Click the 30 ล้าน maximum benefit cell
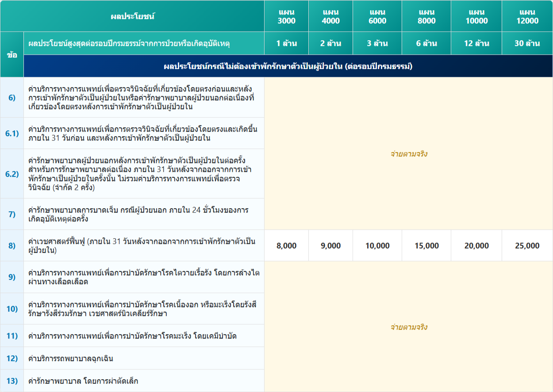Viewport: 553px width, 392px height. (x=527, y=43)
